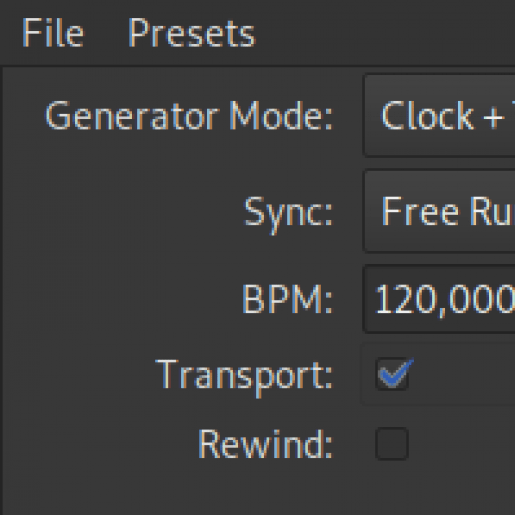Enable the Rewind checkbox
The height and width of the screenshot is (515, 515).
[x=392, y=443]
